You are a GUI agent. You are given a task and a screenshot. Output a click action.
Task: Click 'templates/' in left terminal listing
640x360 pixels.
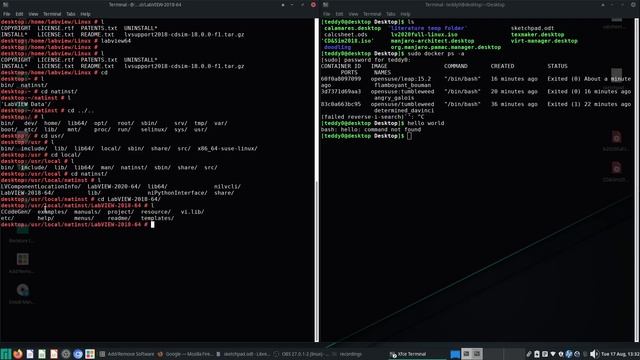pos(157,218)
